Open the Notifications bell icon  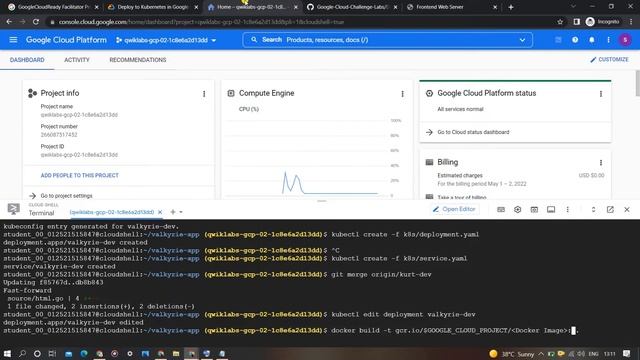click(x=591, y=40)
